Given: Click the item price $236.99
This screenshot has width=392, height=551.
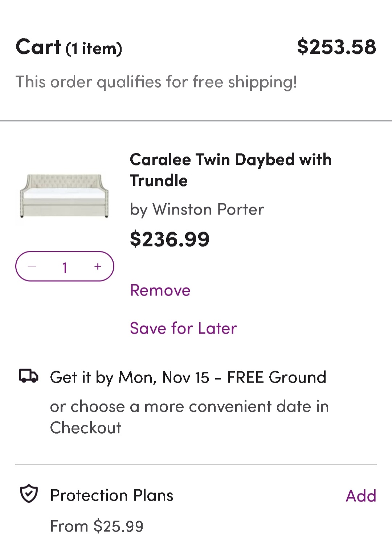Looking at the screenshot, I should (x=170, y=239).
